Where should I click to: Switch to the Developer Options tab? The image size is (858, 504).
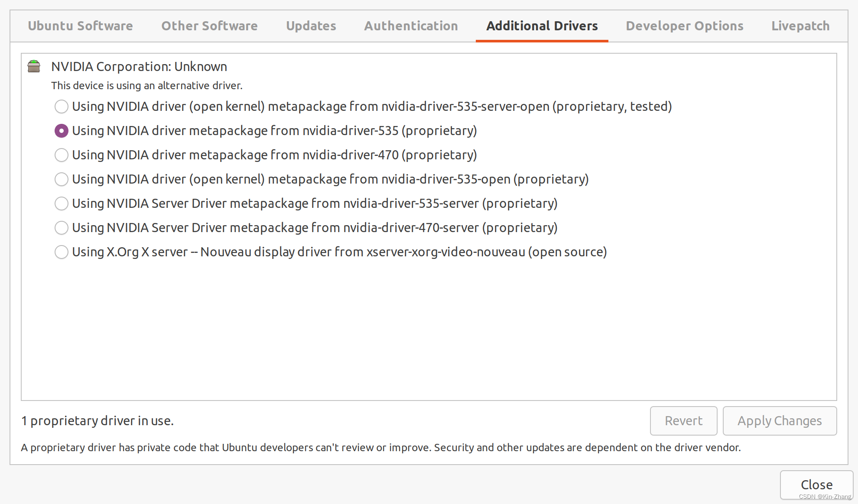[685, 26]
